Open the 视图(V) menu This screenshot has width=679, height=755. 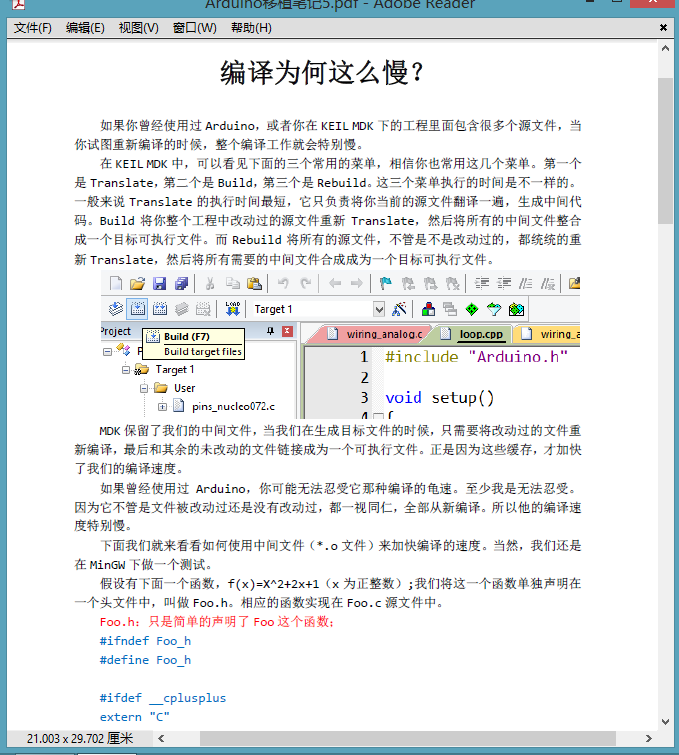pyautogui.click(x=139, y=28)
